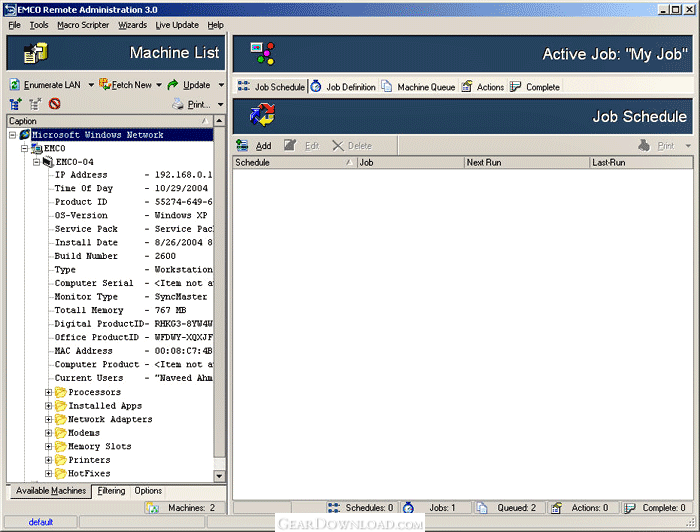Select the EMCO-04 machine in tree
Image resolution: width=700 pixels, height=532 pixels.
tap(75, 162)
